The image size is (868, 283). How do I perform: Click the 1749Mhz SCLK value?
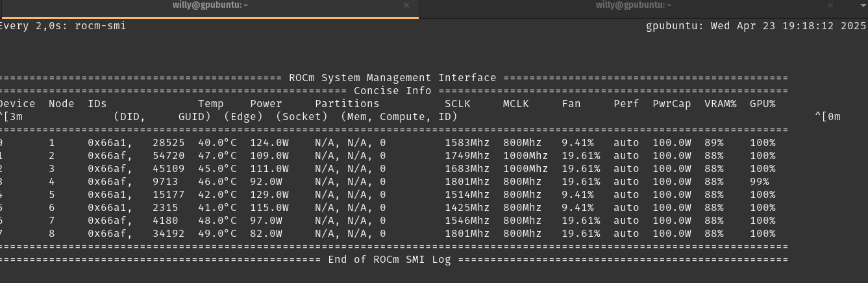[x=467, y=156]
